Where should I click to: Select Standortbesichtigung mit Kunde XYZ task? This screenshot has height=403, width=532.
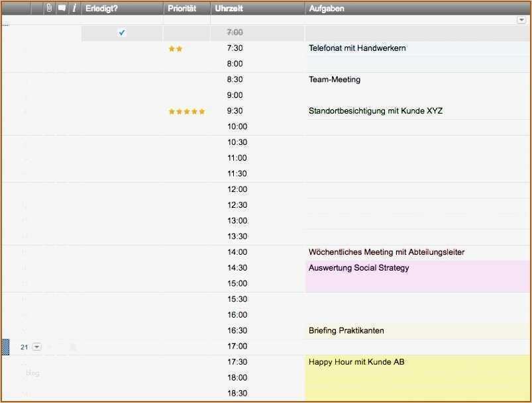[x=417, y=111]
